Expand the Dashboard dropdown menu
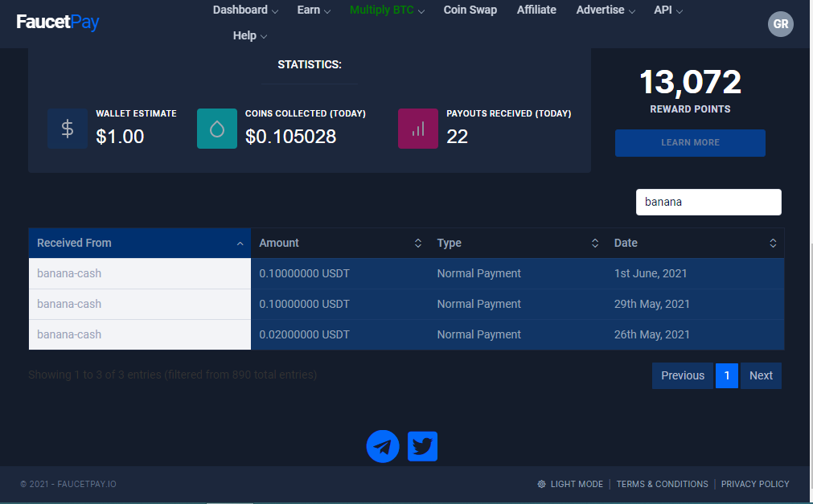813x504 pixels. pyautogui.click(x=245, y=10)
